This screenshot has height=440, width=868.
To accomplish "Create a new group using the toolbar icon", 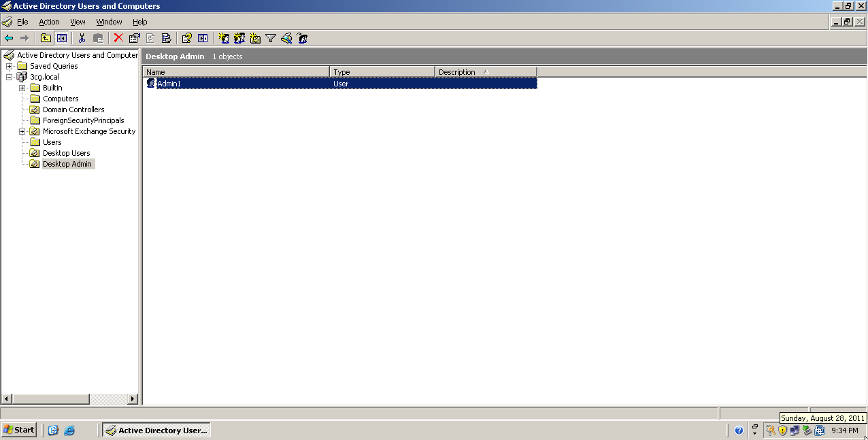I will [239, 38].
